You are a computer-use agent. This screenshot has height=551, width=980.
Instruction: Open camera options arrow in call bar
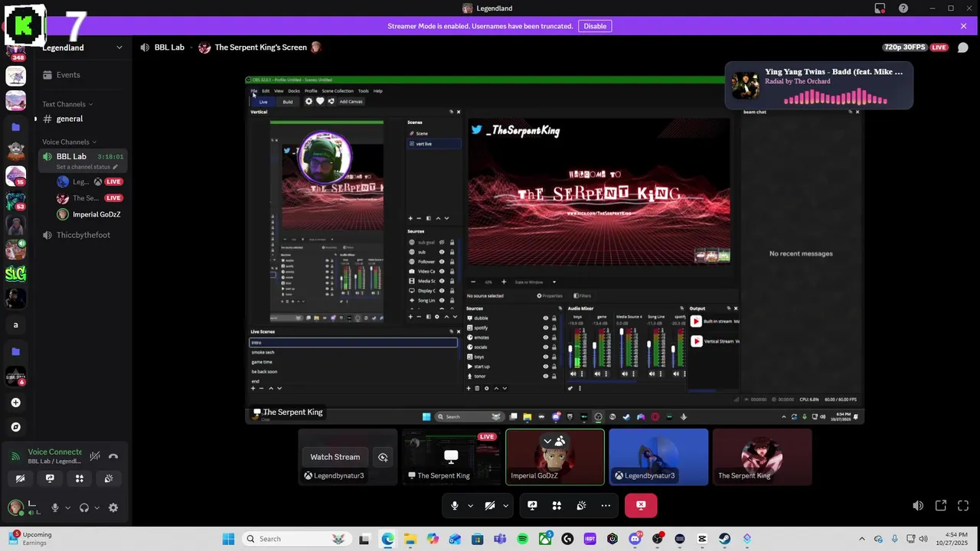pyautogui.click(x=505, y=505)
